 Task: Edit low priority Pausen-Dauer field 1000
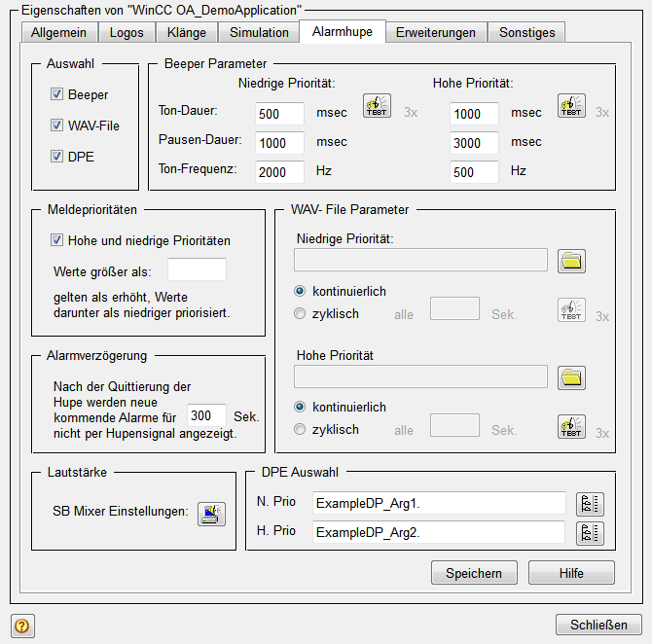(x=279, y=143)
